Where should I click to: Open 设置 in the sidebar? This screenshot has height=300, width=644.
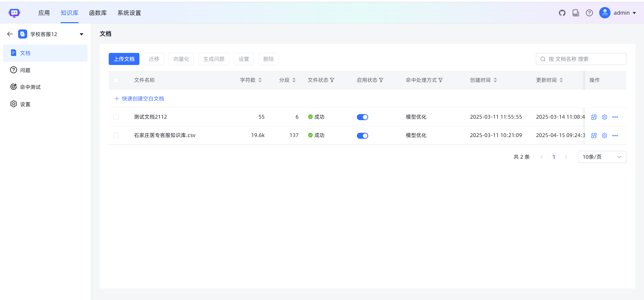pos(45,104)
